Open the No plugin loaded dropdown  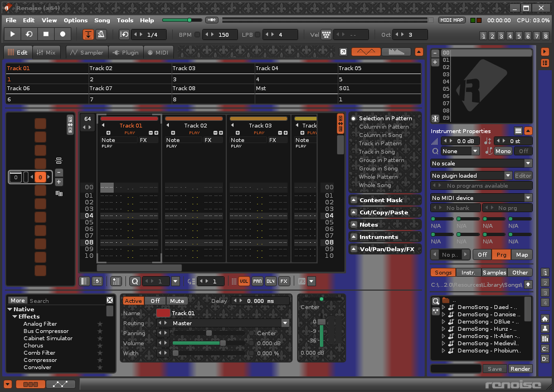click(472, 176)
